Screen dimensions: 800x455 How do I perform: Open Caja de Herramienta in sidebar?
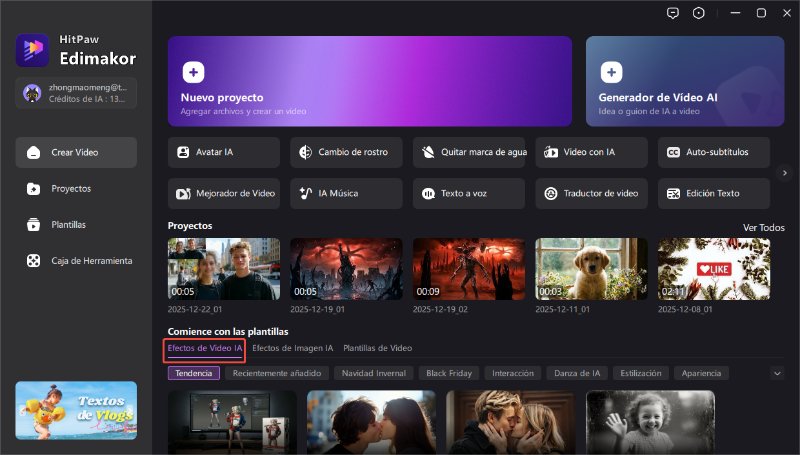click(x=76, y=261)
